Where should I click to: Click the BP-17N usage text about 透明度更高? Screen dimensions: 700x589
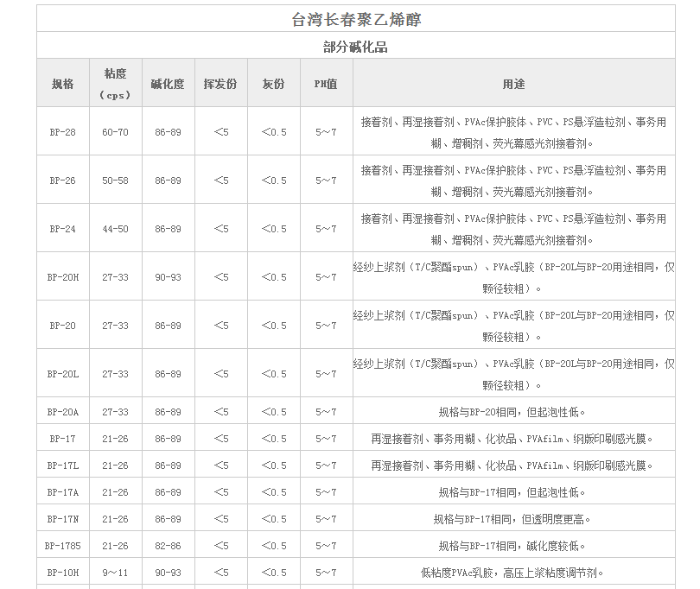(512, 519)
